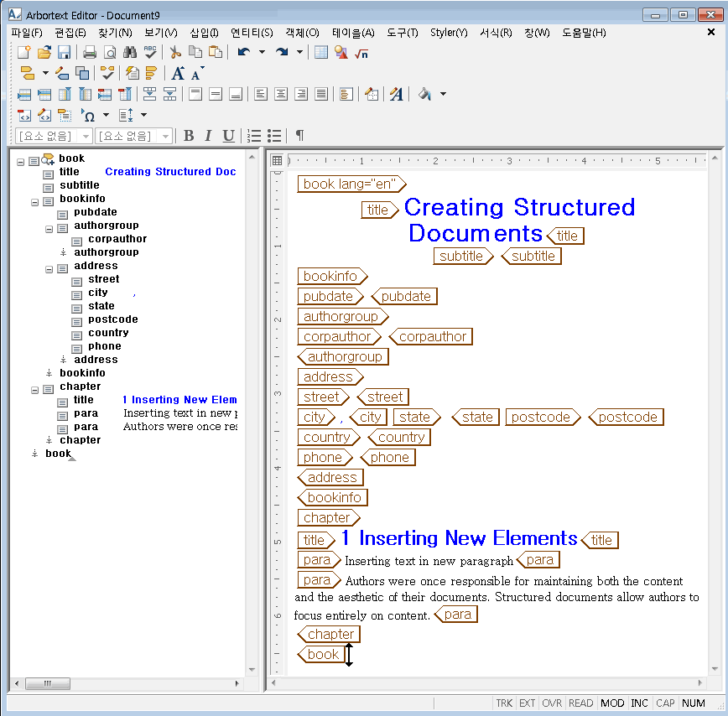Collapse the authorgroup node in tree
728x716 pixels.
pyautogui.click(x=49, y=229)
